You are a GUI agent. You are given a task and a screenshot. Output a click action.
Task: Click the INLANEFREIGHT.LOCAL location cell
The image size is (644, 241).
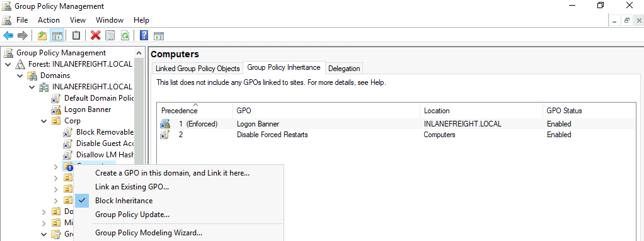point(463,124)
